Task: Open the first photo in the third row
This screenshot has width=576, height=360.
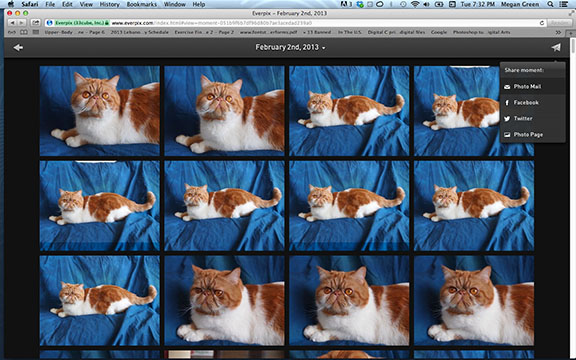Action: pos(100,300)
